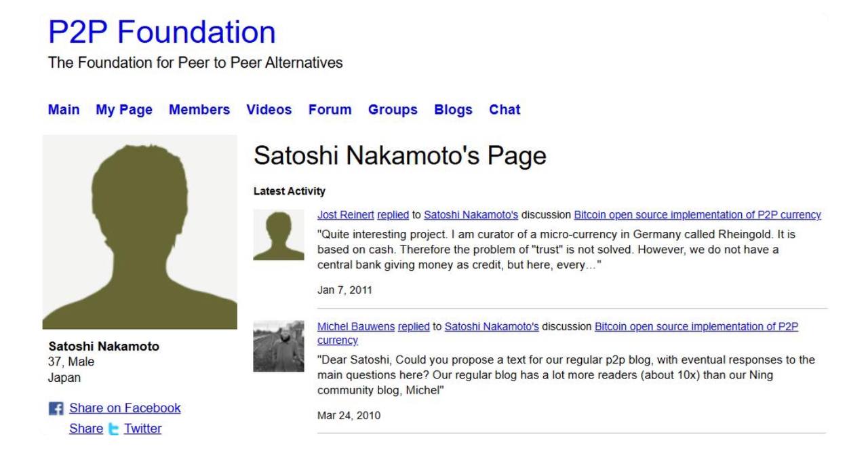This screenshot has height=468, width=868.
Task: Navigate to Videos
Action: [x=269, y=110]
